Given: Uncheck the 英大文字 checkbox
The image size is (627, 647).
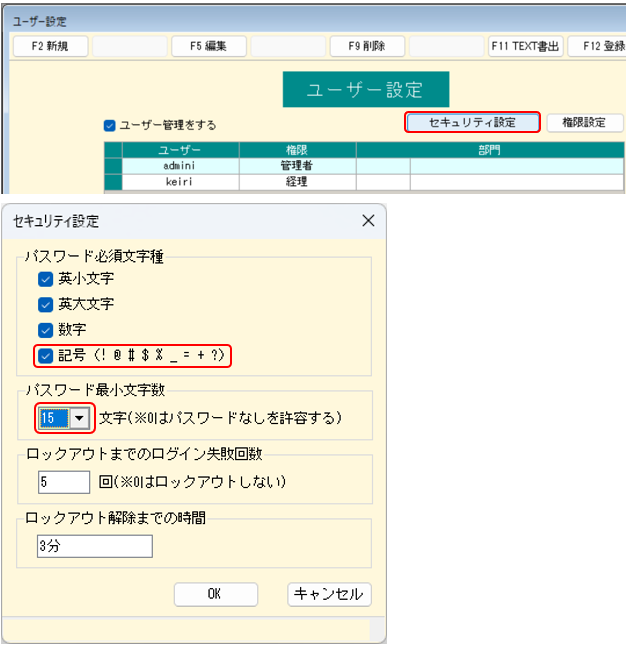Looking at the screenshot, I should 45,304.
